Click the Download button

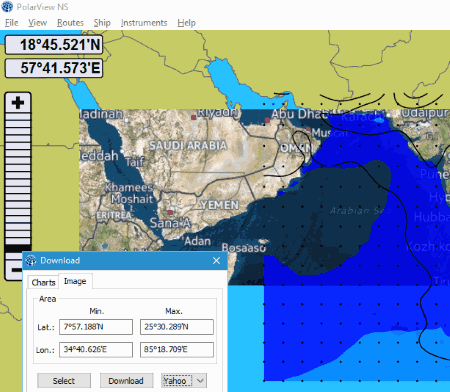pyautogui.click(x=126, y=381)
